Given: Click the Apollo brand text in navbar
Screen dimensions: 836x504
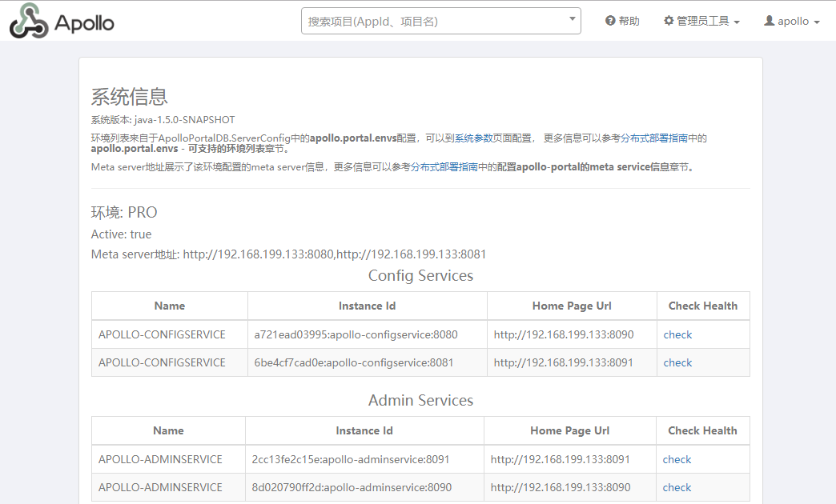Looking at the screenshot, I should click(84, 23).
